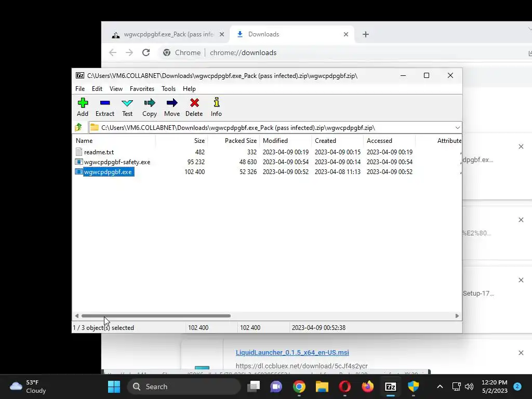Viewport: 532px width, 399px height.
Task: Click the 7-Zip taskbar icon
Action: coord(391,387)
